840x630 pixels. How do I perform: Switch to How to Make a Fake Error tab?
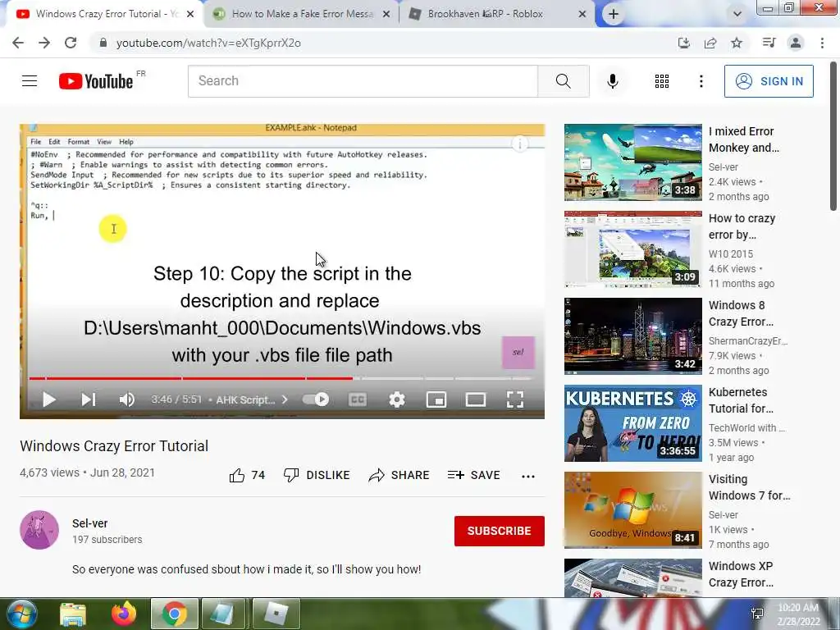coord(302,14)
